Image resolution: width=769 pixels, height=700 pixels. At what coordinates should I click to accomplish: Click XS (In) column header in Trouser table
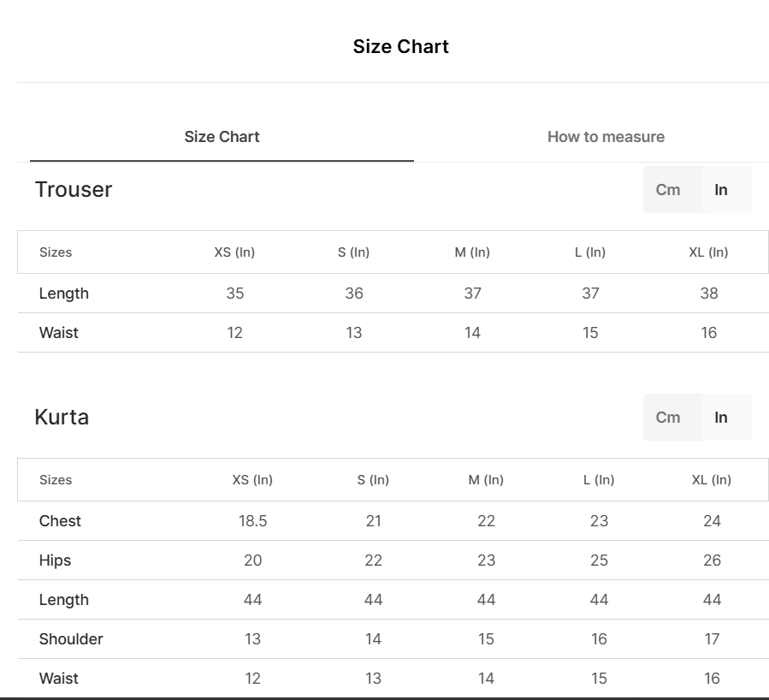click(234, 252)
